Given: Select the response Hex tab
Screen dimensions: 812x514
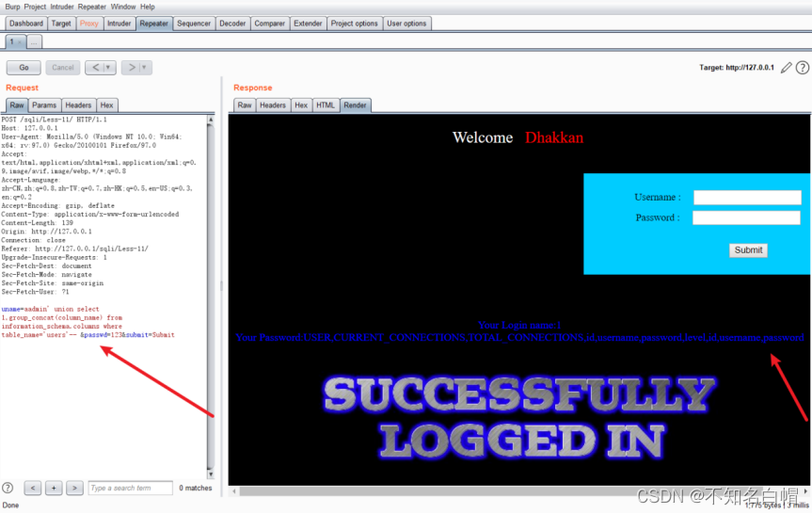Looking at the screenshot, I should (x=301, y=105).
